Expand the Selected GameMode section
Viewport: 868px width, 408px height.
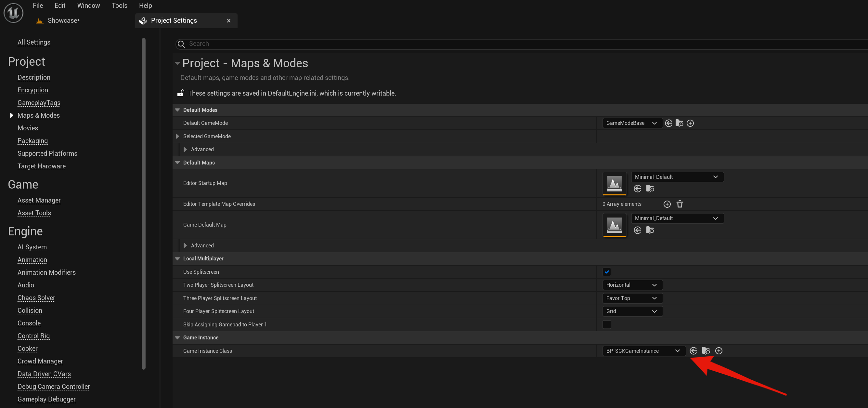pyautogui.click(x=177, y=136)
